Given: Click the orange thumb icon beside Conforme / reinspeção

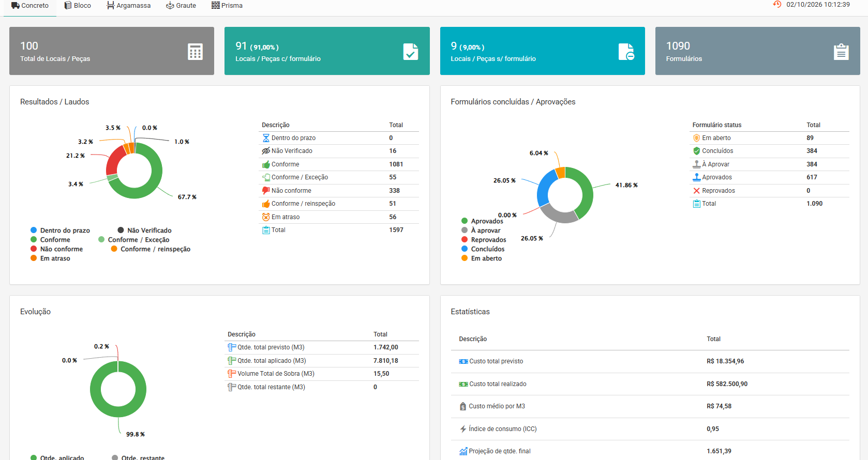Looking at the screenshot, I should pos(266,204).
